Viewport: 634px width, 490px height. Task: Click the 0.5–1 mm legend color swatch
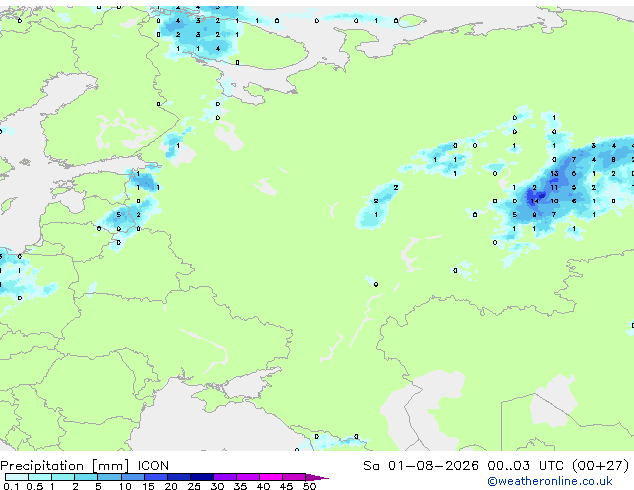coord(40,477)
